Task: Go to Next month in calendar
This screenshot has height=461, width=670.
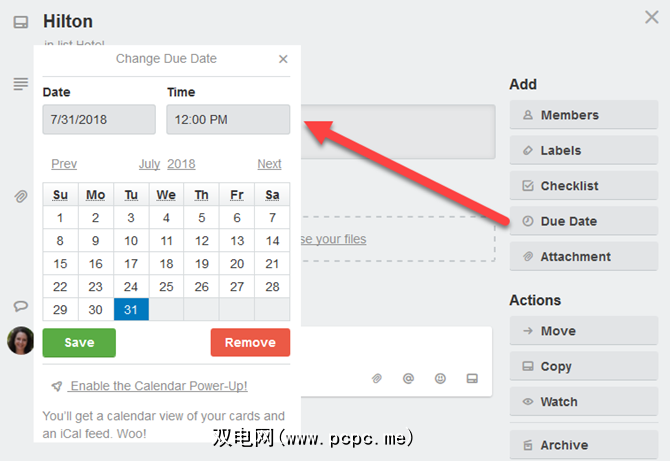Action: [269, 164]
